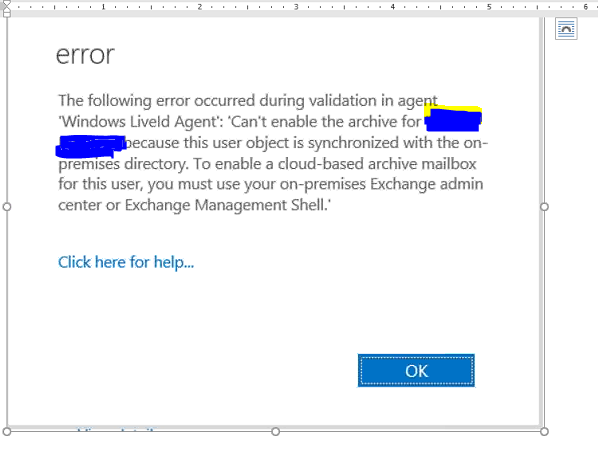This screenshot has height=460, width=598.
Task: Click the "error" heading text
Action: coord(85,55)
